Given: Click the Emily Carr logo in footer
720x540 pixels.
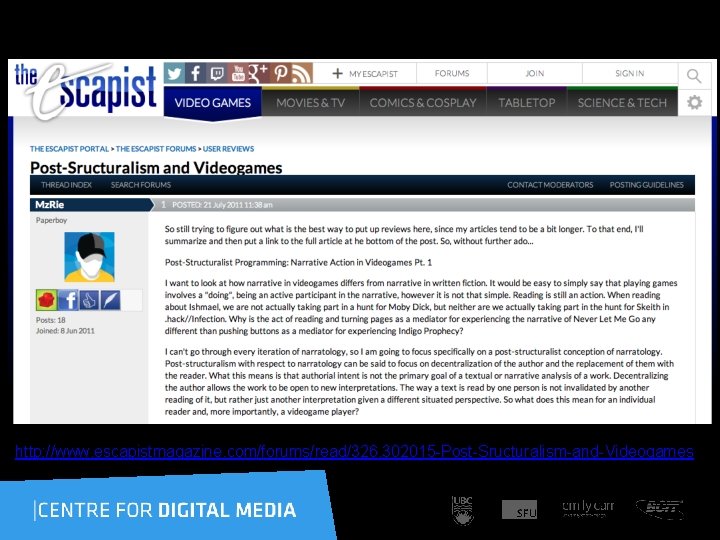Looking at the screenshot, I should [x=588, y=508].
